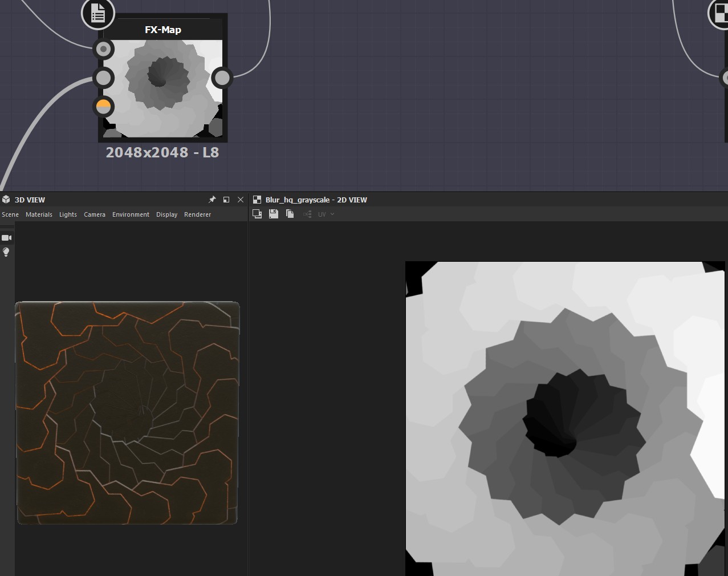Image resolution: width=728 pixels, height=576 pixels.
Task: Copy the 2D view image to clipboard
Action: point(290,214)
